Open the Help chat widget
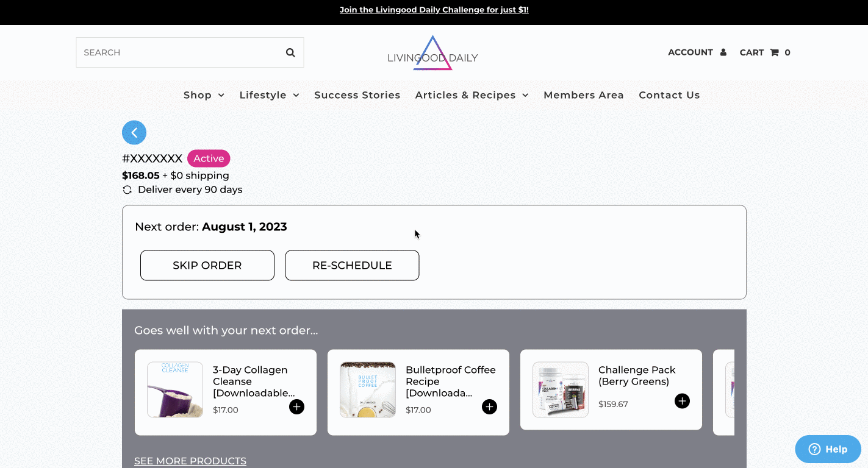This screenshot has width=868, height=468. 828,449
